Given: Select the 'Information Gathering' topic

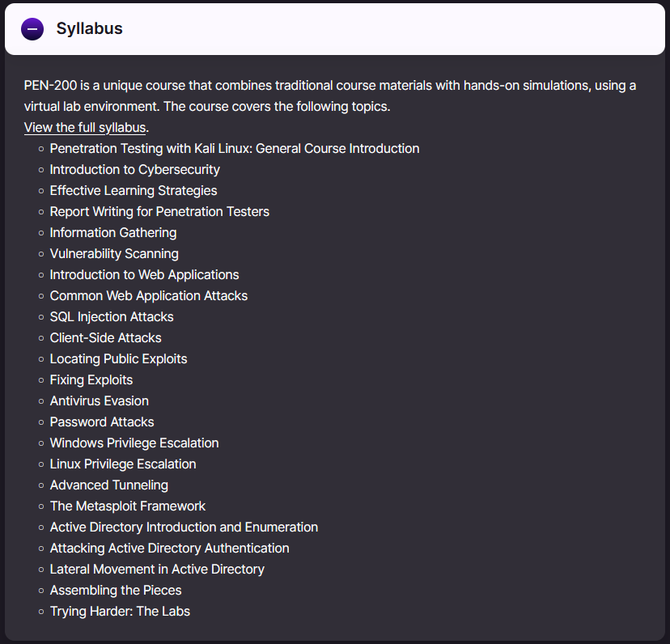Looking at the screenshot, I should click(112, 233).
